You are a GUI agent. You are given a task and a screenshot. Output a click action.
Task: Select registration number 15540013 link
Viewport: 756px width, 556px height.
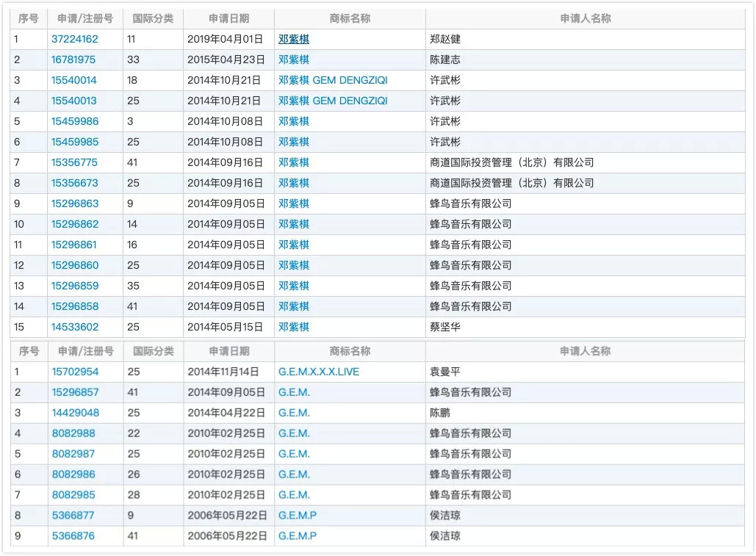[74, 101]
